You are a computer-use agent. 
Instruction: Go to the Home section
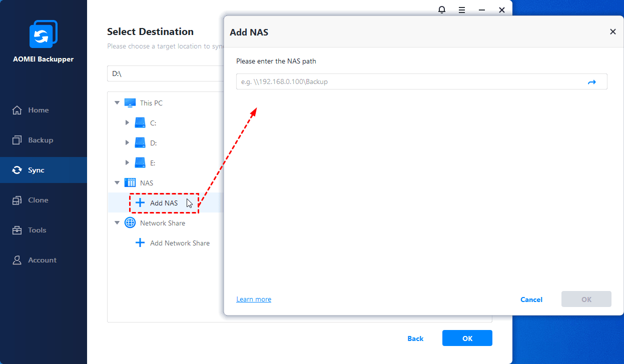[x=38, y=110]
